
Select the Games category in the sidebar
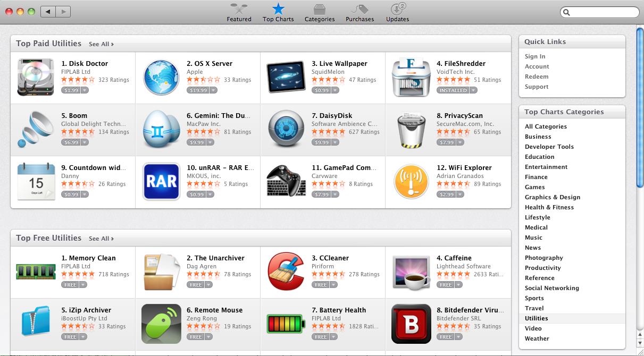pyautogui.click(x=534, y=187)
